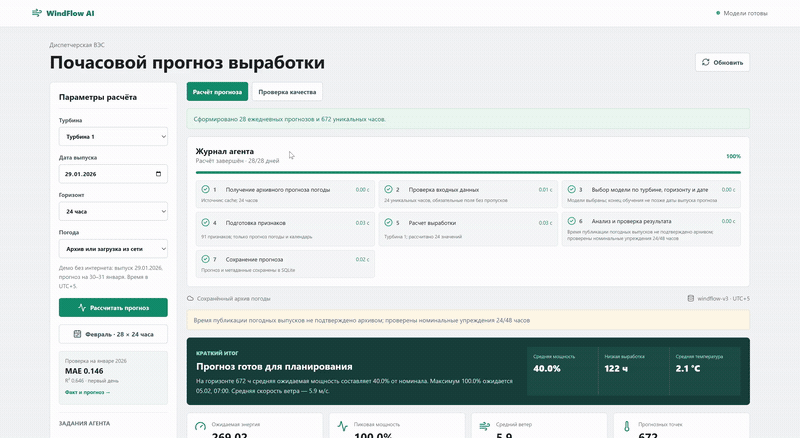The height and width of the screenshot is (438, 800).
Task: Click Сохранённый архив погоды label
Action: point(234,298)
